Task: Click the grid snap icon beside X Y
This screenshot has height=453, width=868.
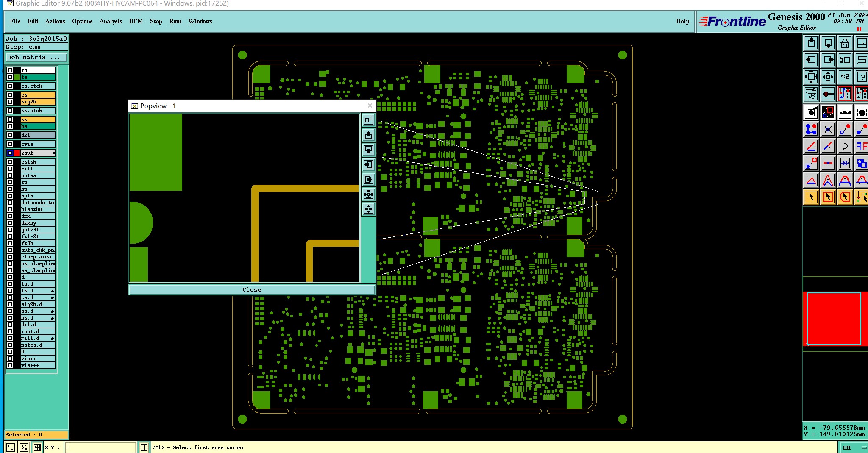Action: [37, 447]
